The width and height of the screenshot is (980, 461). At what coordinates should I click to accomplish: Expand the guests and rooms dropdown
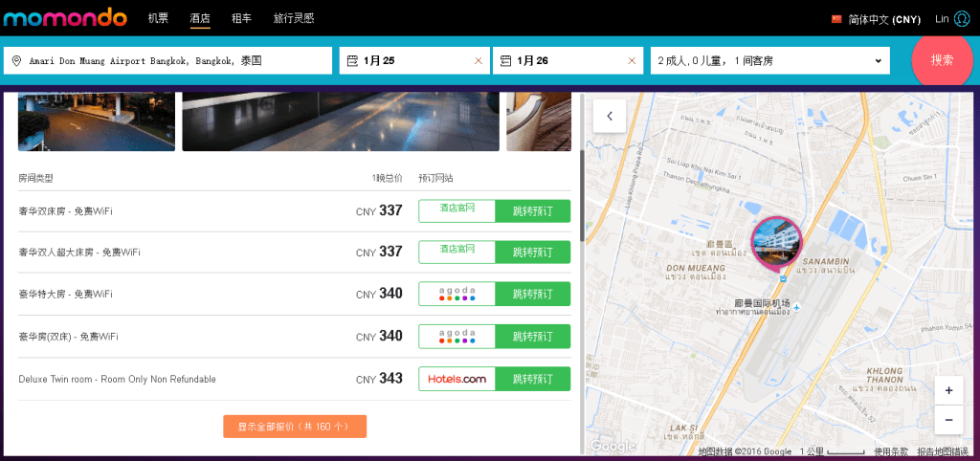pos(770,60)
